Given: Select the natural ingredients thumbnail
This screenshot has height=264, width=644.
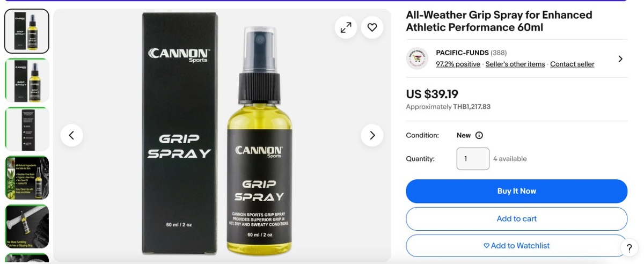Looking at the screenshot, I should [x=27, y=178].
